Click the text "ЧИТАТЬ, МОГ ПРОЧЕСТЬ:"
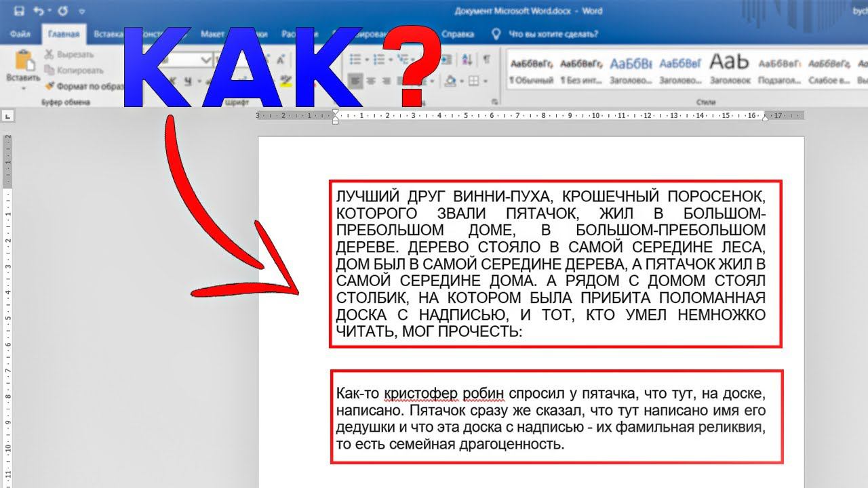Image resolution: width=868 pixels, height=488 pixels. pos(429,332)
